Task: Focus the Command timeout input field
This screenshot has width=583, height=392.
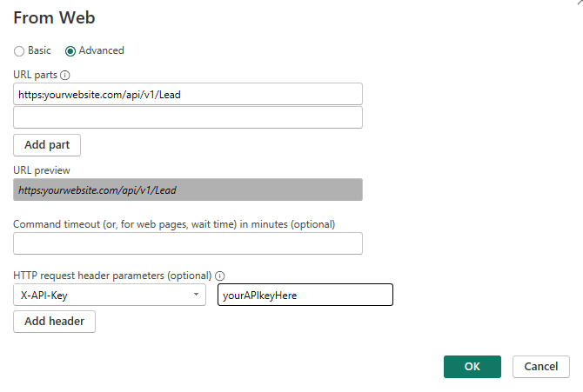Action: point(188,243)
